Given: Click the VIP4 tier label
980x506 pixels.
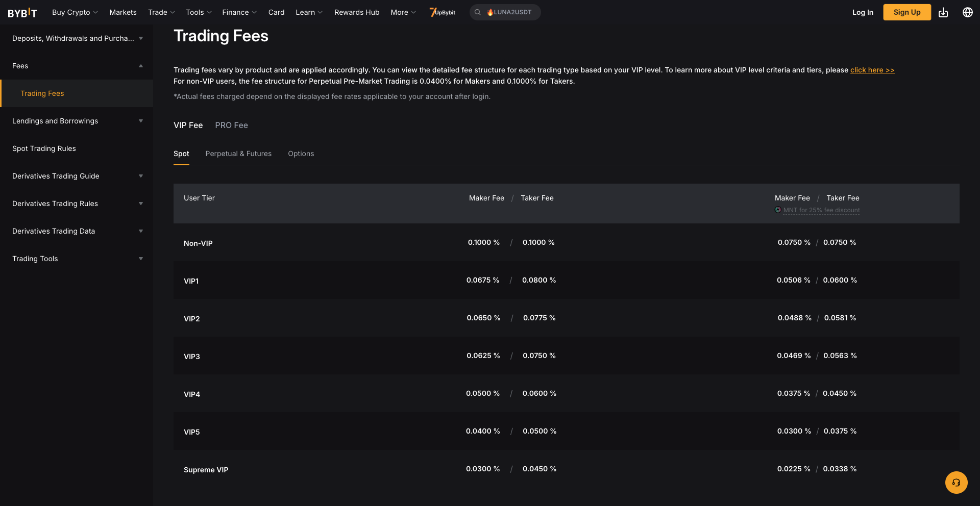Looking at the screenshot, I should [x=191, y=394].
